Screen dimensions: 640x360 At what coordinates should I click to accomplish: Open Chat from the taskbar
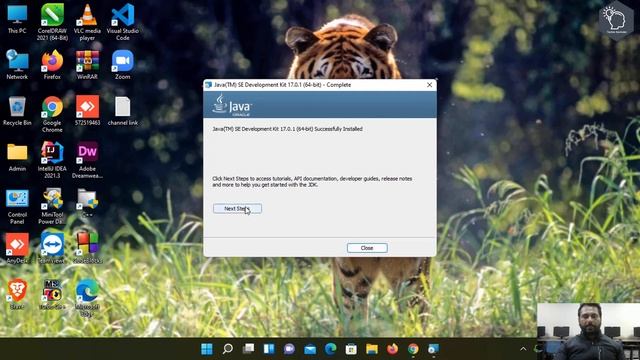289,349
